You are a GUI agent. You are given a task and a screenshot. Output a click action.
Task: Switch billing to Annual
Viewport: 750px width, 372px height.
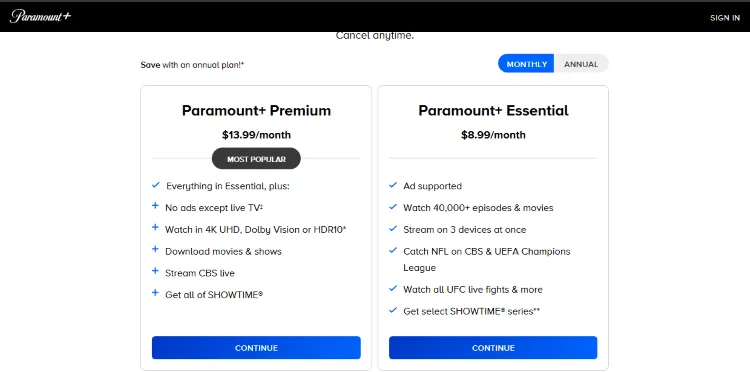[581, 64]
